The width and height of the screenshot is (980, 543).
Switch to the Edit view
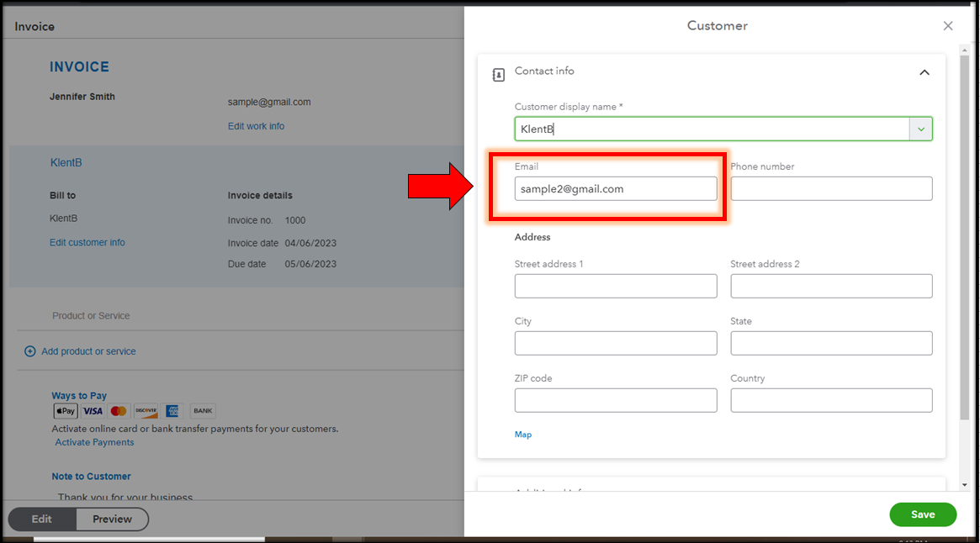click(x=42, y=519)
